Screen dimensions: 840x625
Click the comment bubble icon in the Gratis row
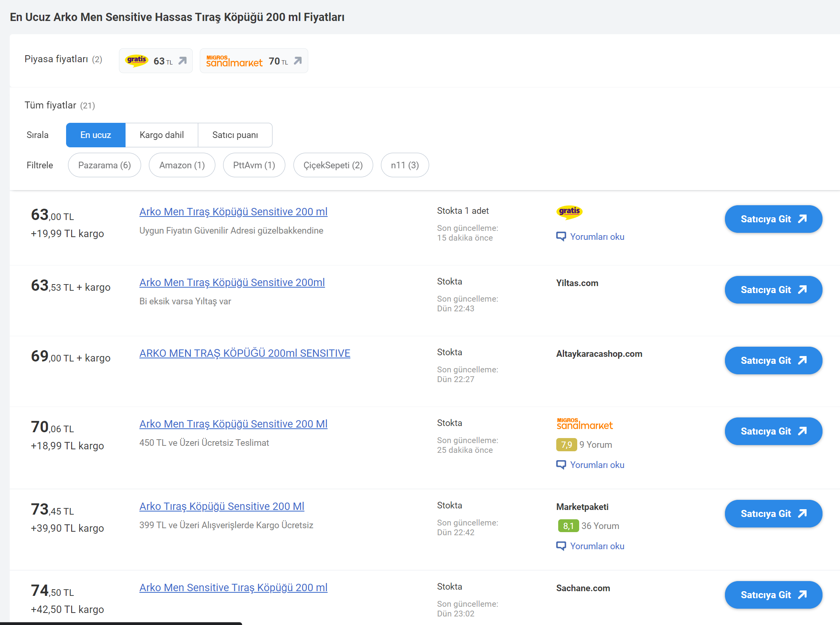click(561, 236)
